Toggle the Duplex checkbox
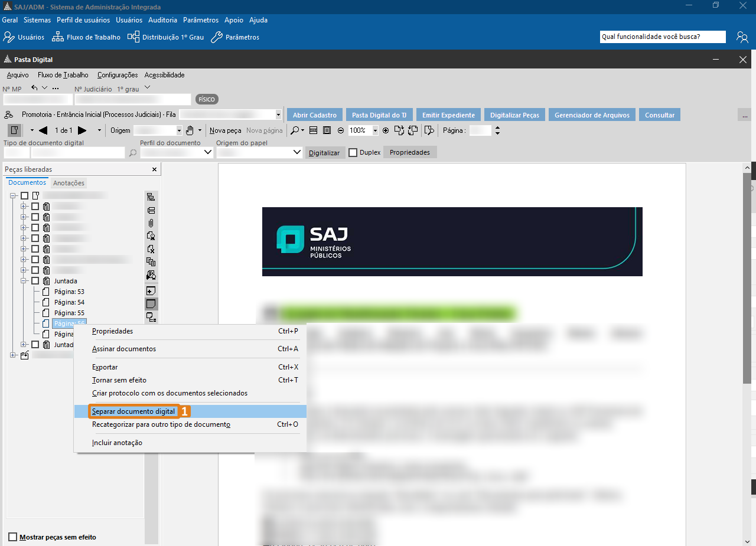 click(x=353, y=153)
